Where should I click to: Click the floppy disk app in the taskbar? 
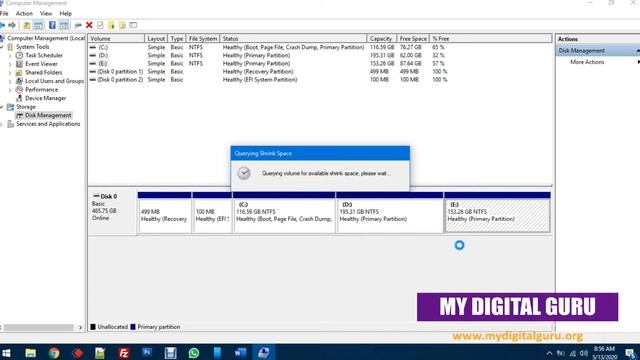tap(171, 352)
